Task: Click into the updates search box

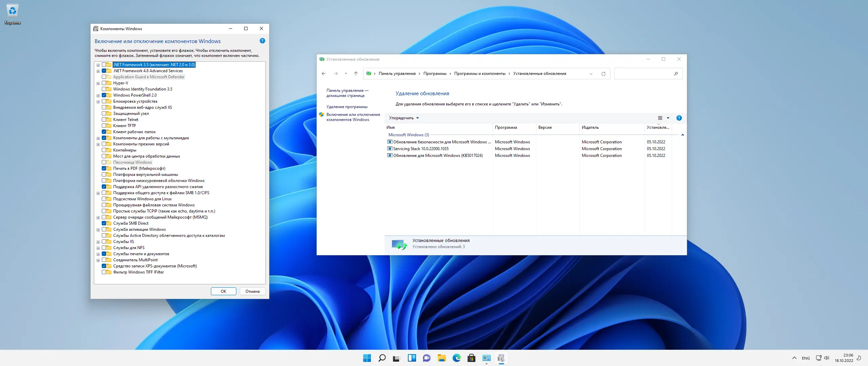Action: (644, 74)
